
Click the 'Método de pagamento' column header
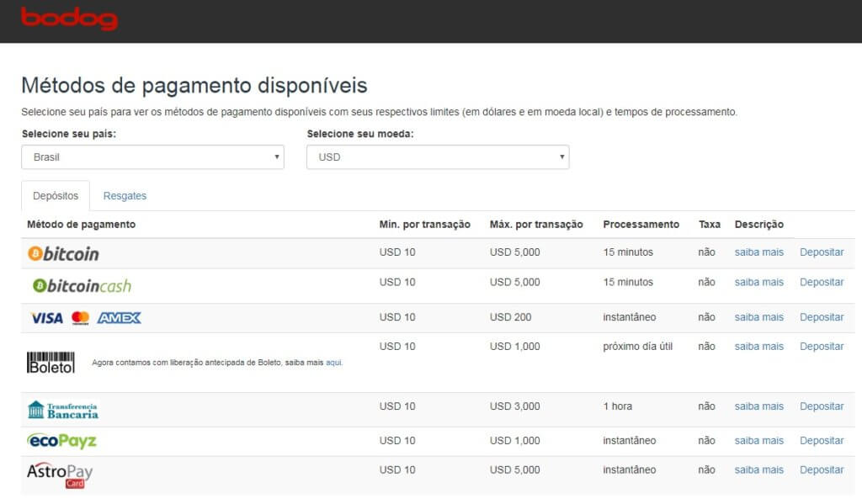click(x=82, y=225)
